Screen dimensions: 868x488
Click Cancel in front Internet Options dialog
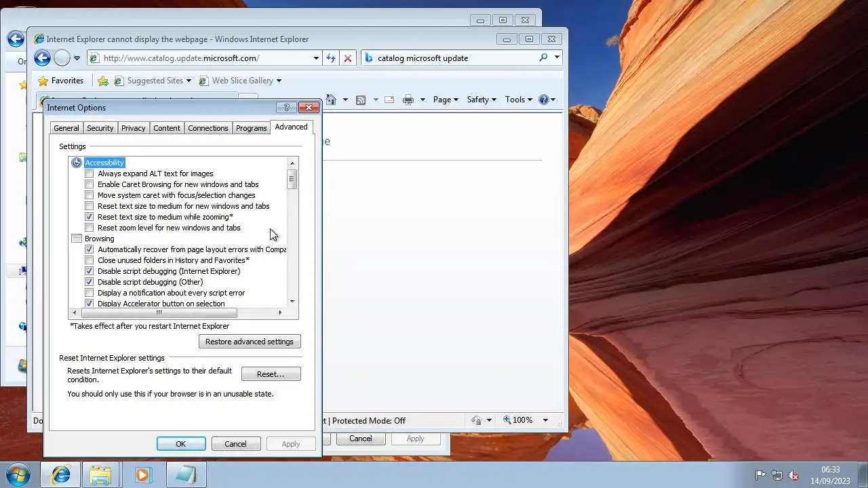pyautogui.click(x=235, y=444)
